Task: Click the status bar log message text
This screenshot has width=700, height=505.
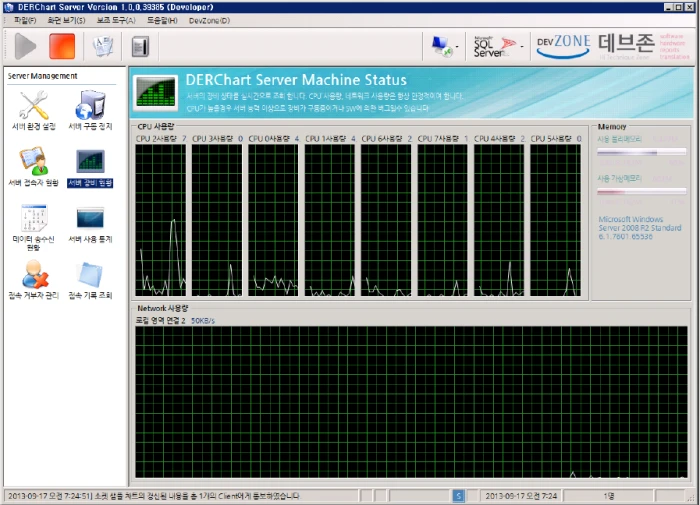Action: [154, 496]
